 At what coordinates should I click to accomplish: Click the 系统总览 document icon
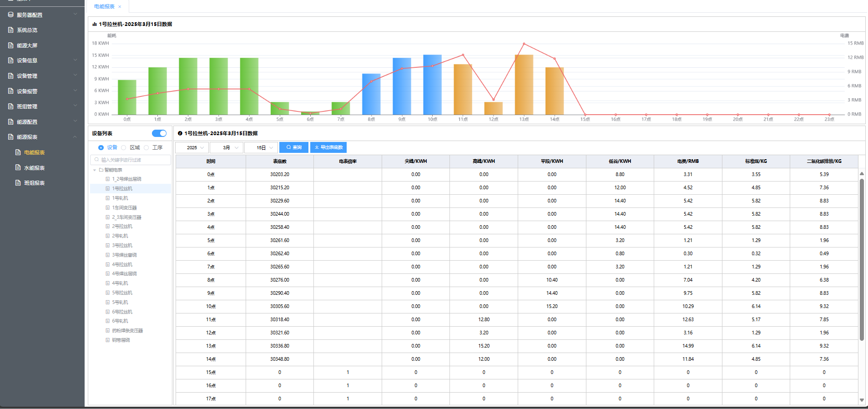click(x=11, y=30)
